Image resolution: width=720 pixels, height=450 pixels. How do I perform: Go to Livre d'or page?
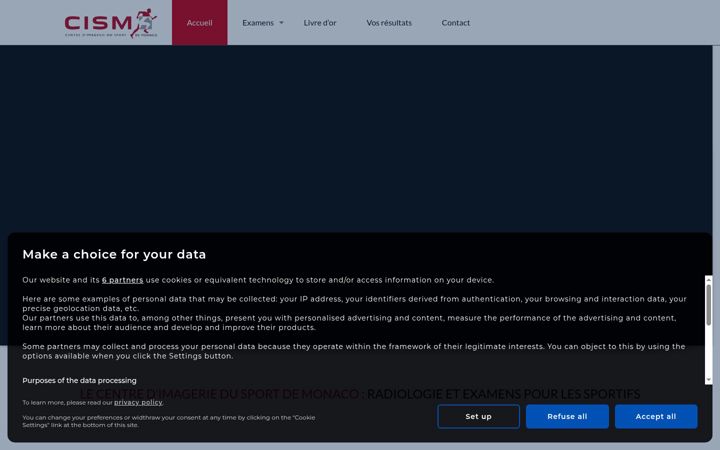coord(320,22)
